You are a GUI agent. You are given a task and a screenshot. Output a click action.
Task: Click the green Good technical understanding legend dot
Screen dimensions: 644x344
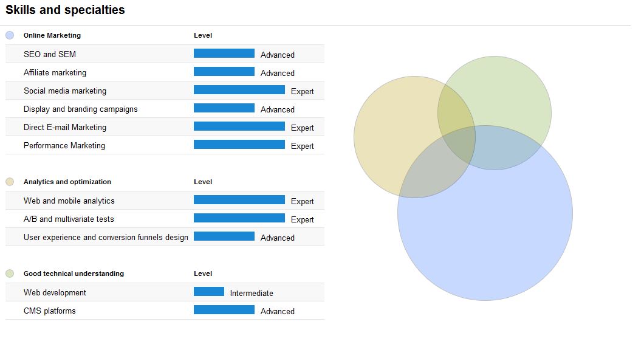click(x=10, y=273)
